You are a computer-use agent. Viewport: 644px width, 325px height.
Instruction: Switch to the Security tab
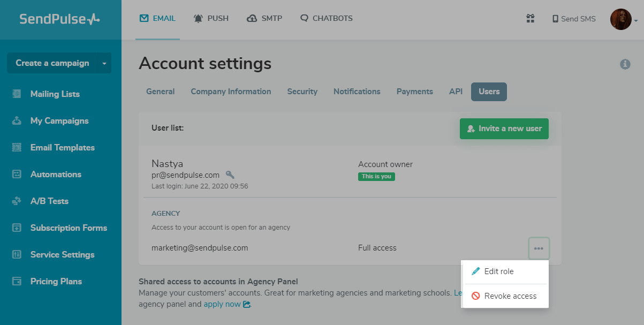click(x=302, y=92)
